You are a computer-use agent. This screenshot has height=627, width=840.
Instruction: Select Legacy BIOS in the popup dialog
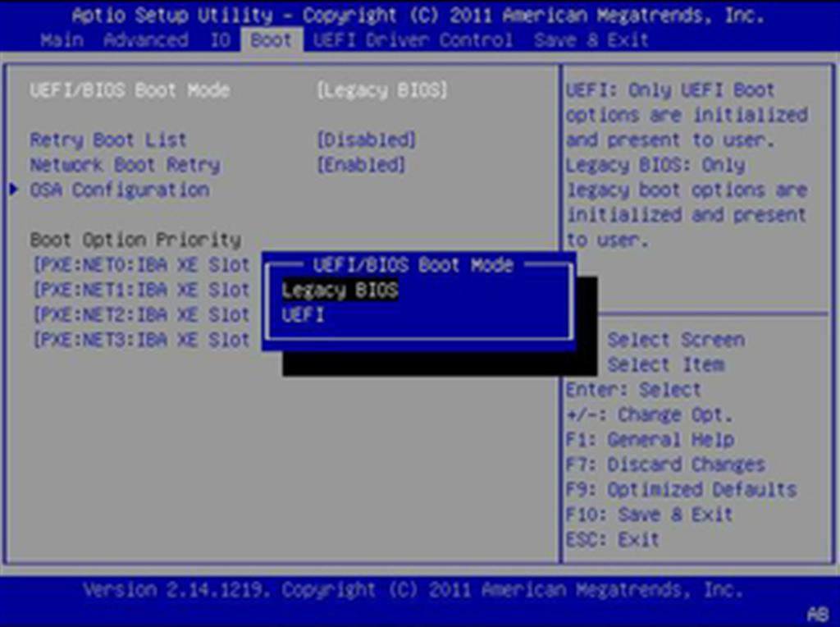(340, 291)
